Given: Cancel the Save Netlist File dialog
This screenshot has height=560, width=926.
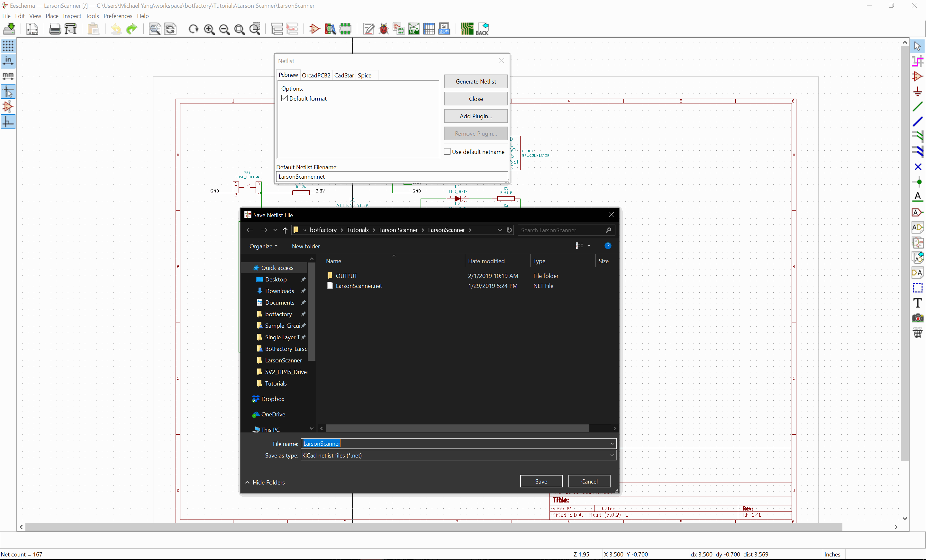Looking at the screenshot, I should pos(589,481).
